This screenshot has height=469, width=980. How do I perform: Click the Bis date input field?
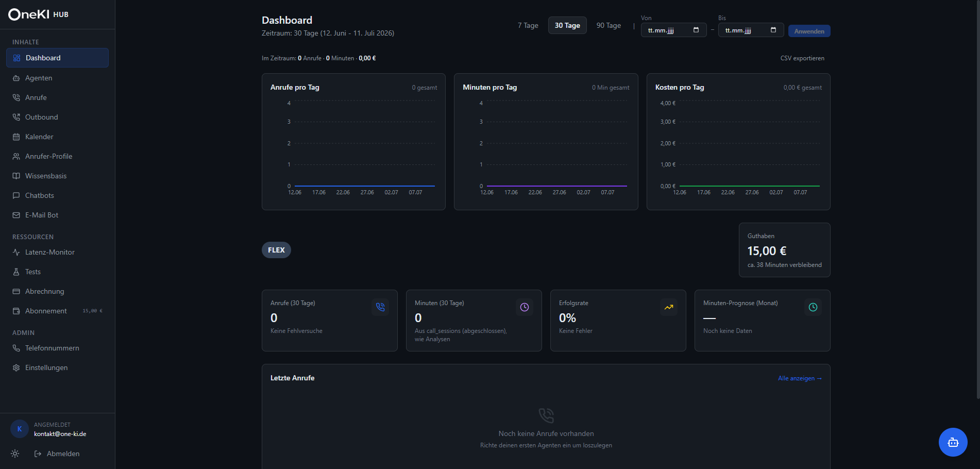pyautogui.click(x=751, y=30)
